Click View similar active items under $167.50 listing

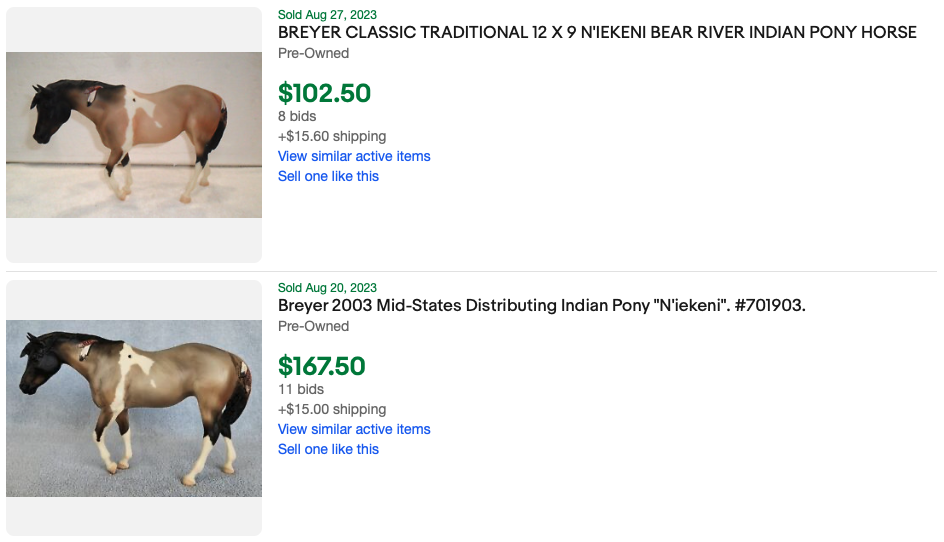click(354, 429)
